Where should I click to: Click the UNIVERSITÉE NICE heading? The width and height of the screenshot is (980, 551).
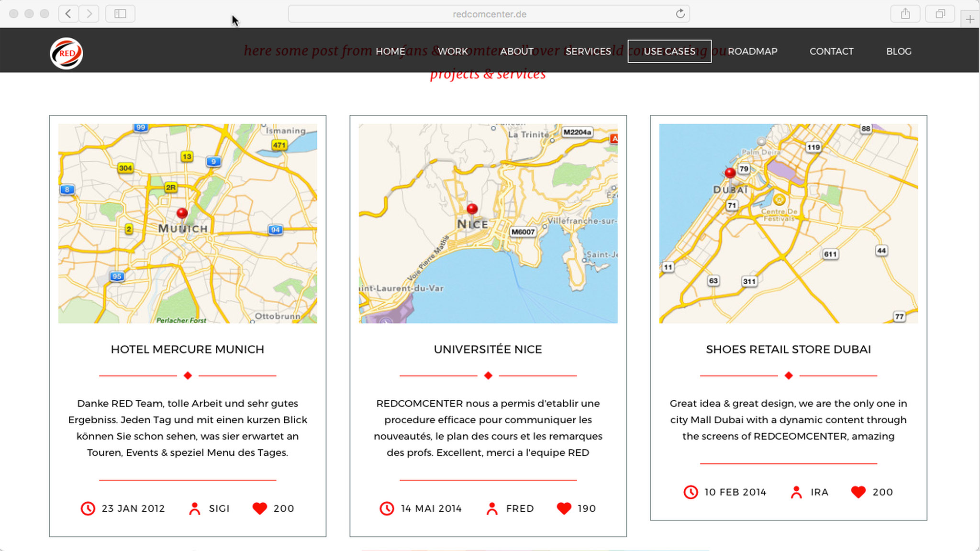pyautogui.click(x=488, y=350)
